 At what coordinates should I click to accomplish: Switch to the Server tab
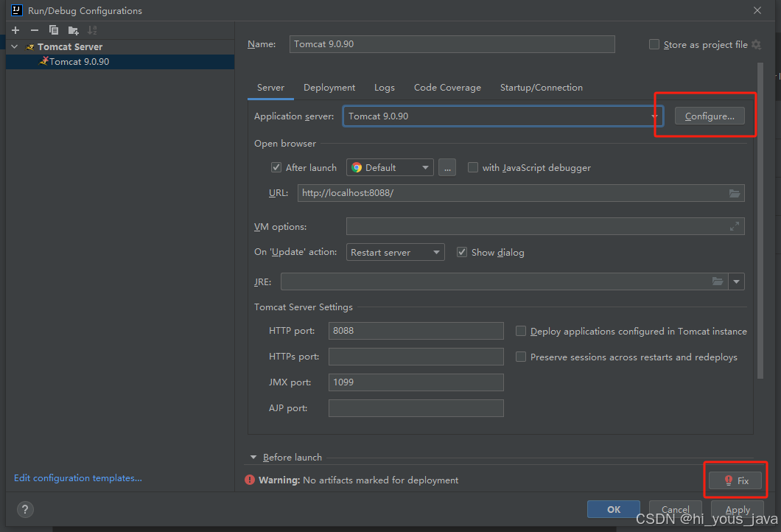coord(270,88)
